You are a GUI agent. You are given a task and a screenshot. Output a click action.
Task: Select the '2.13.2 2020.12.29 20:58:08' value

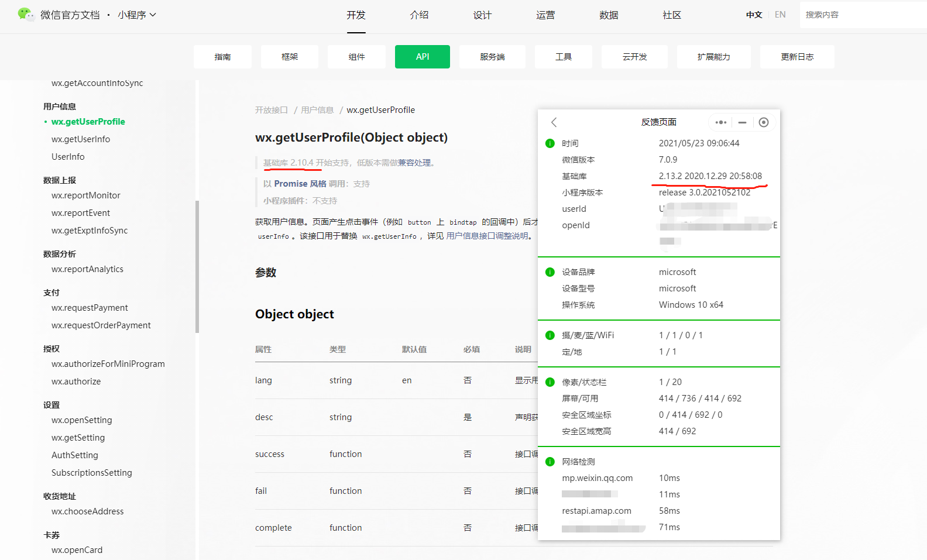710,176
